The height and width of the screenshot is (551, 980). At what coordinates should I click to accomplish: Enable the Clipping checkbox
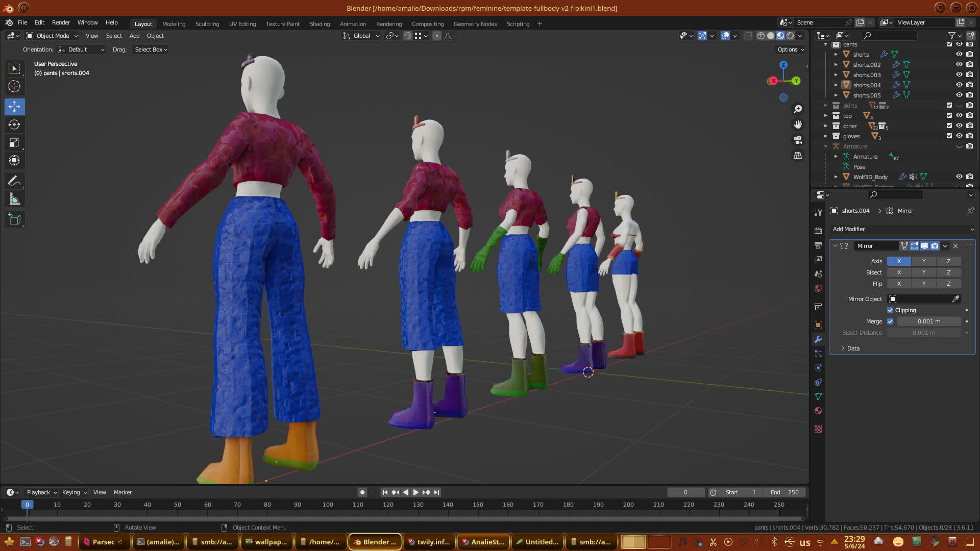coord(890,310)
